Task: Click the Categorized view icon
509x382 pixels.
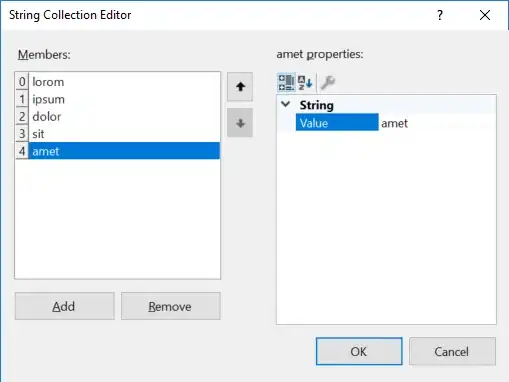Action: [x=286, y=82]
